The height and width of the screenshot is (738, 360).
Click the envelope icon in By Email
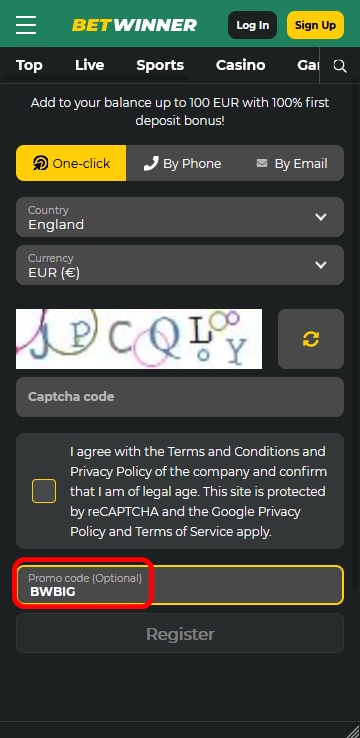click(262, 163)
